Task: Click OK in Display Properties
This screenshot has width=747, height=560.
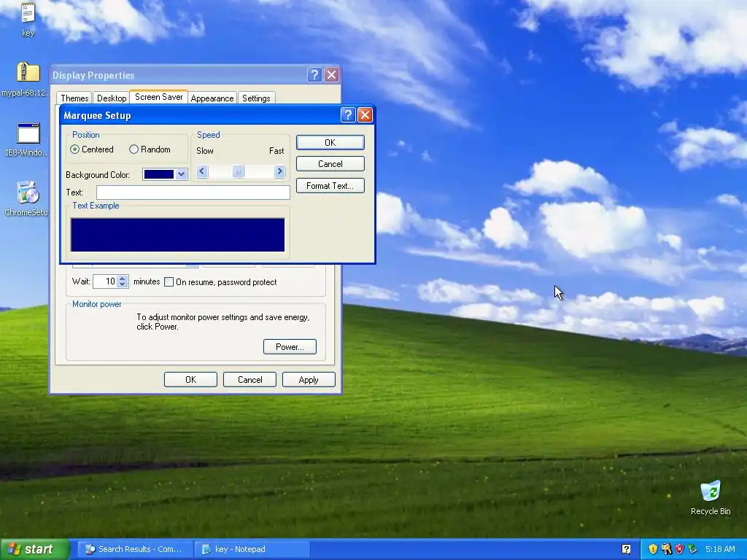Action: 190,379
